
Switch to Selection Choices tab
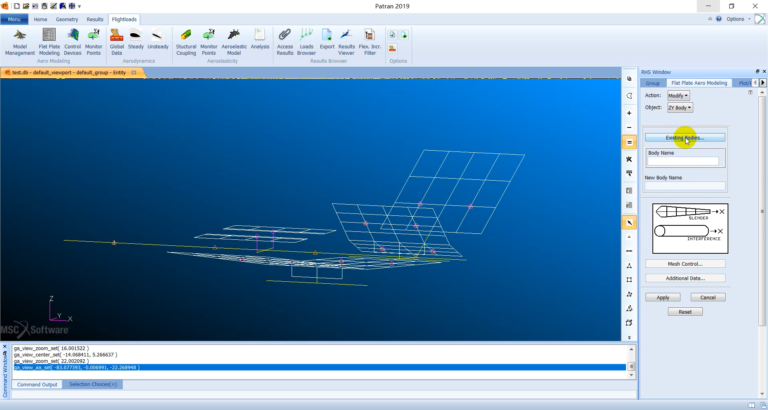click(x=93, y=385)
